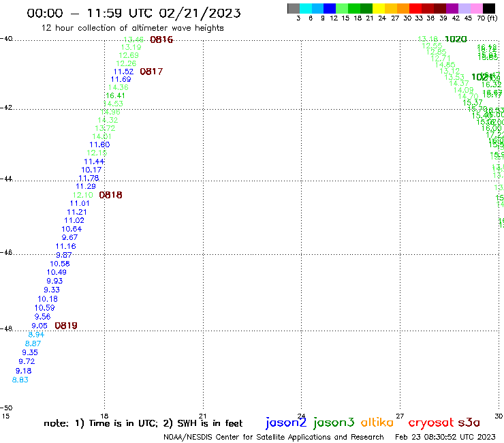
Task: Select the altika satellite legend label
Action: [x=377, y=423]
